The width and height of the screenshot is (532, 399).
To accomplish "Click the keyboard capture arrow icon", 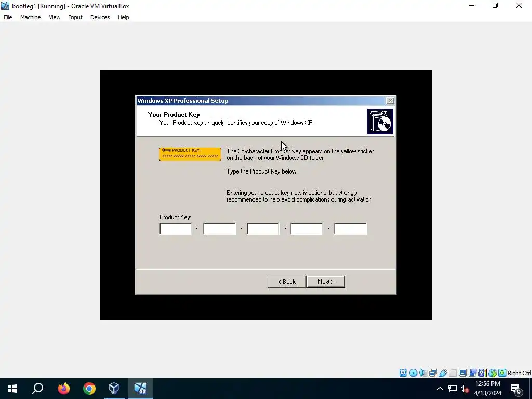I will pos(502,373).
